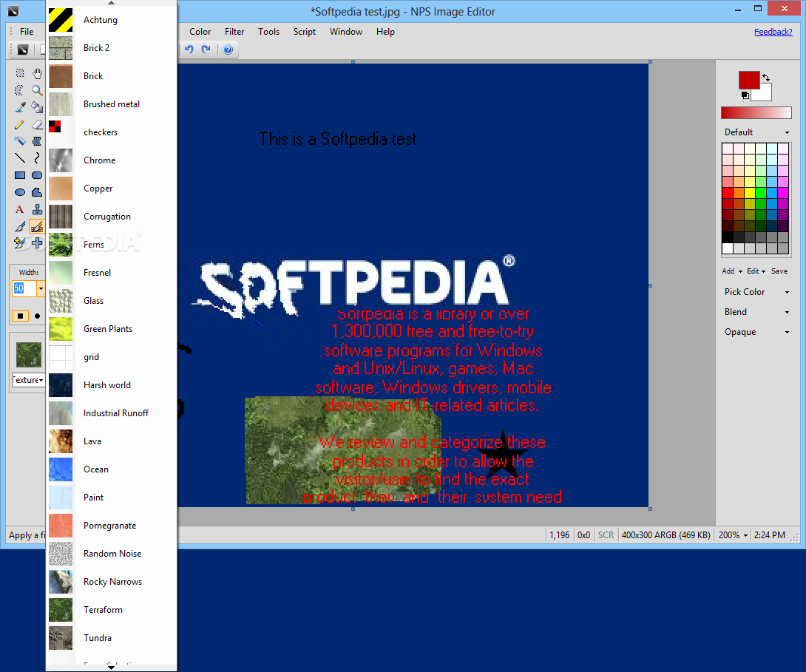The image size is (806, 672).
Task: Select the hand pan tool
Action: coord(37,73)
